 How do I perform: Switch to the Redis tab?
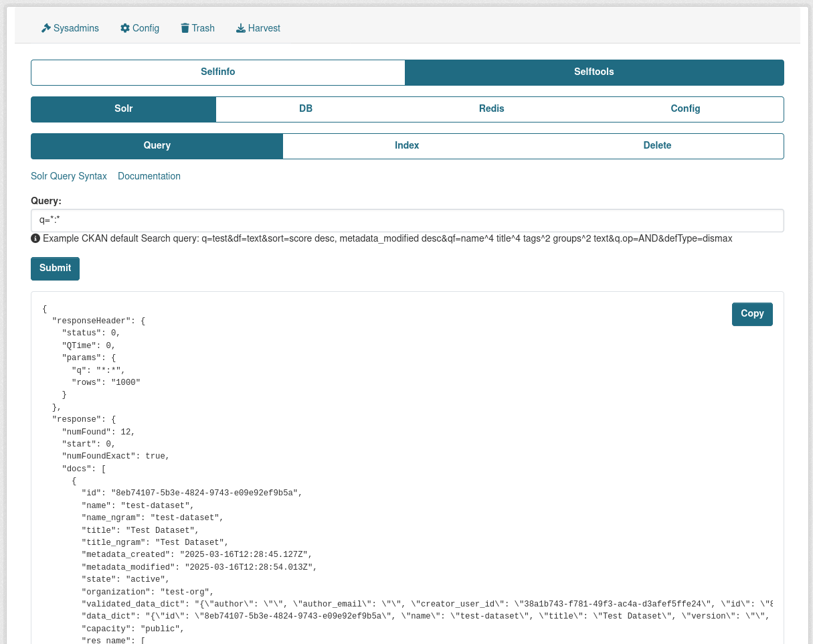[492, 109]
